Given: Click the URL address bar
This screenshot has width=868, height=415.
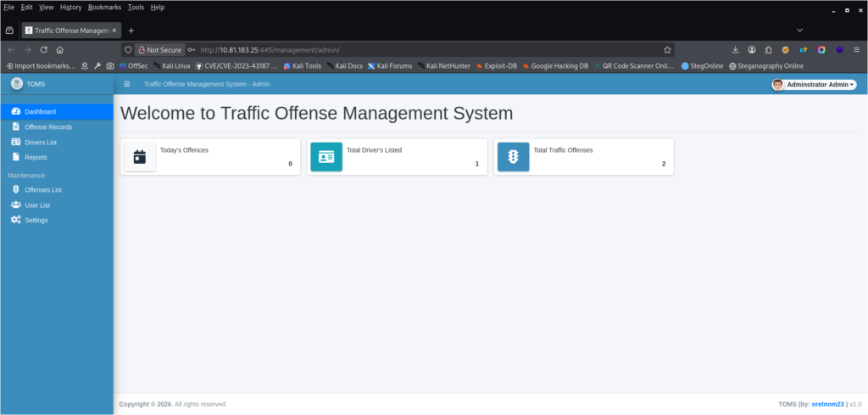Looking at the screenshot, I should click(424, 50).
